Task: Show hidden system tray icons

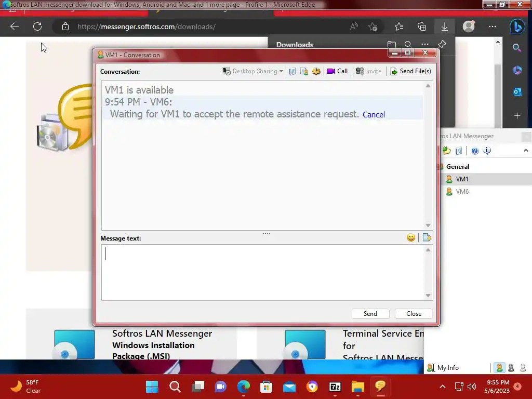Action: [443, 387]
